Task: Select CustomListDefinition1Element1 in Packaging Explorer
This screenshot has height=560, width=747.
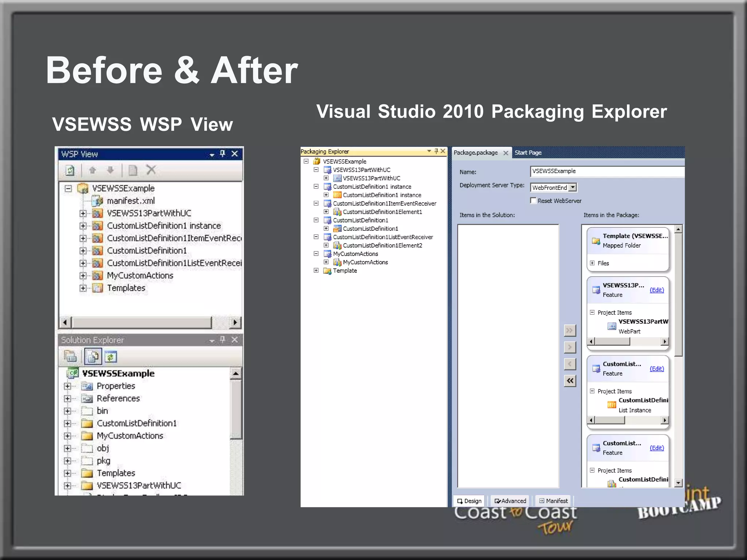Action: [382, 212]
